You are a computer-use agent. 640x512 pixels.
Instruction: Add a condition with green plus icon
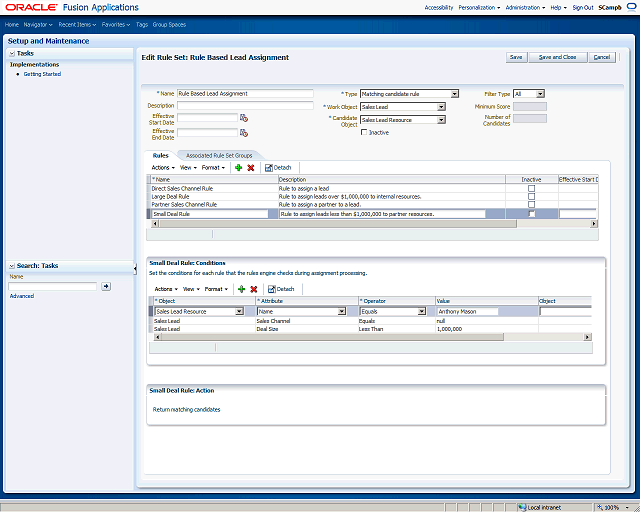241,289
